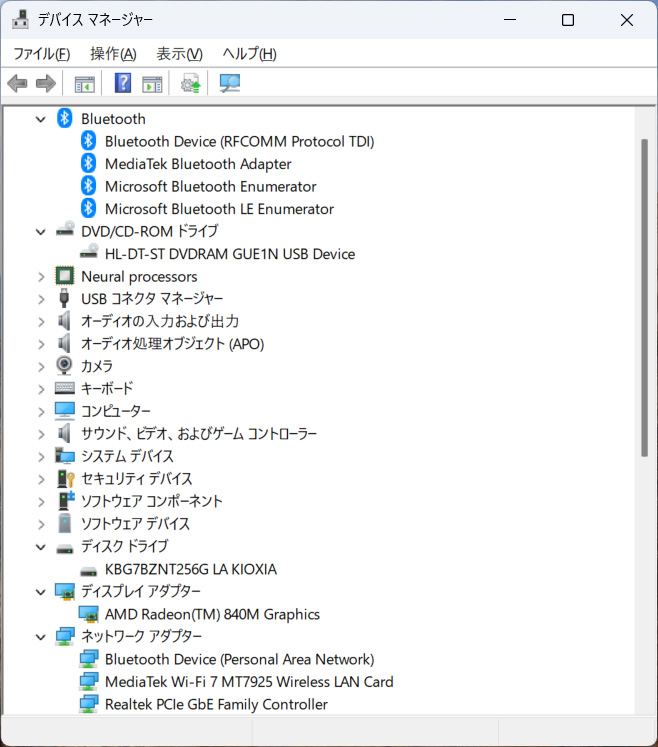Select HL-DT-ST DVDRAM GUE1N USB Device

[230, 254]
